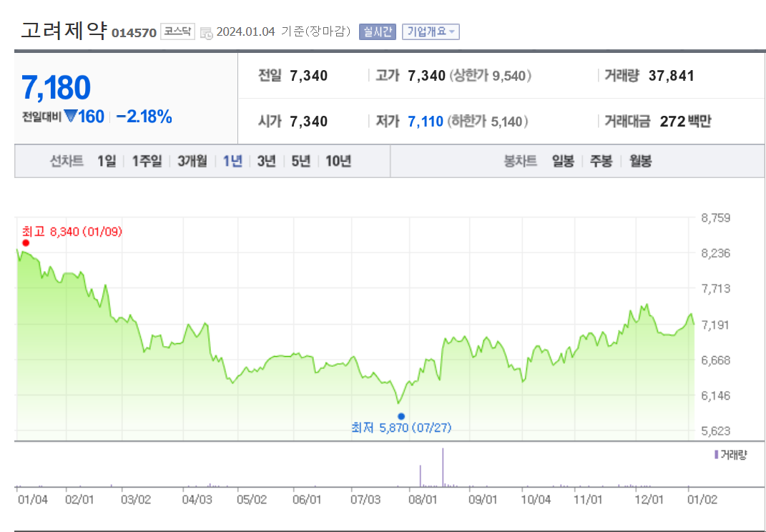Click the y-axis value 6,668
766x532 pixels.
(716, 360)
